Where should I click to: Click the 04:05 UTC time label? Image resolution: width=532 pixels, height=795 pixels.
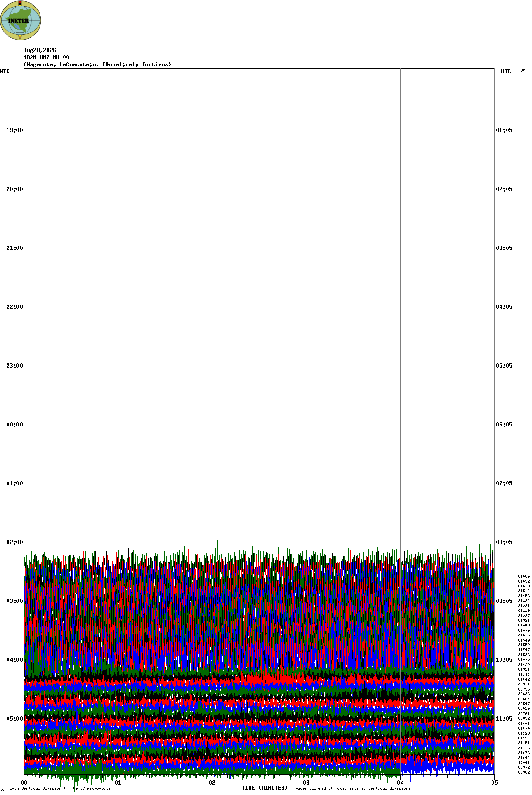[504, 307]
